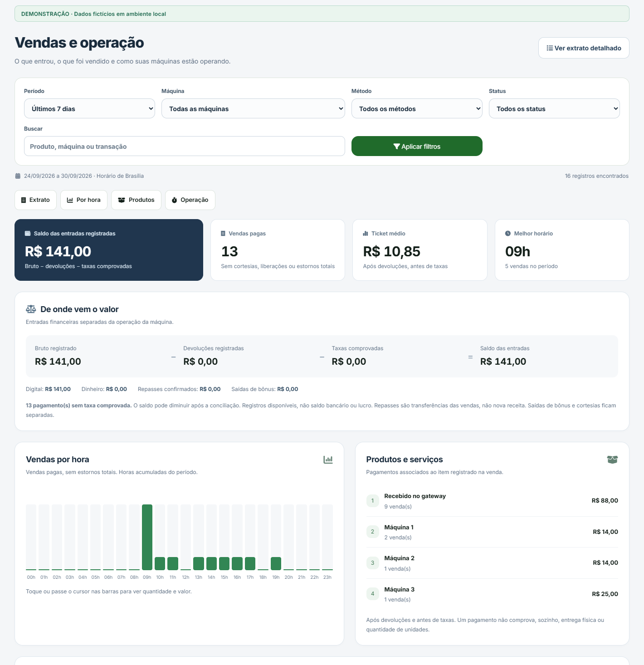Click the list icon in Ver extrato detalhado
This screenshot has width=644, height=665.
pyautogui.click(x=550, y=48)
